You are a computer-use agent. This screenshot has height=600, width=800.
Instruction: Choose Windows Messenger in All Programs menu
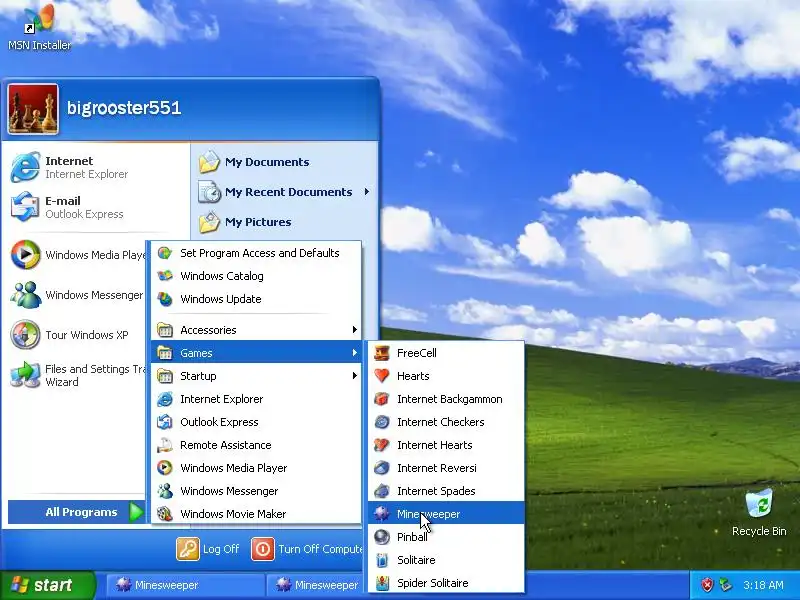click(256, 491)
